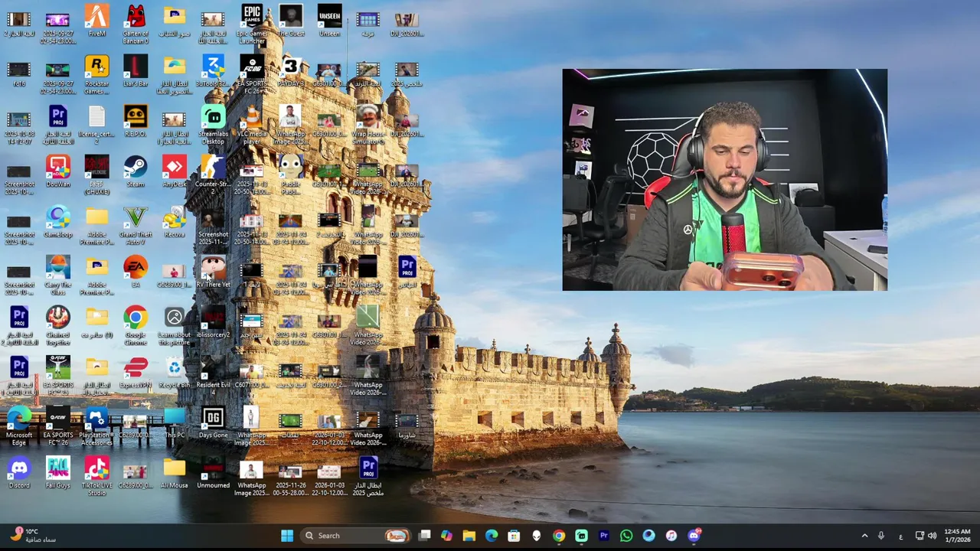Open File Explorer from the taskbar
Image resolution: width=980 pixels, height=551 pixels.
click(469, 536)
